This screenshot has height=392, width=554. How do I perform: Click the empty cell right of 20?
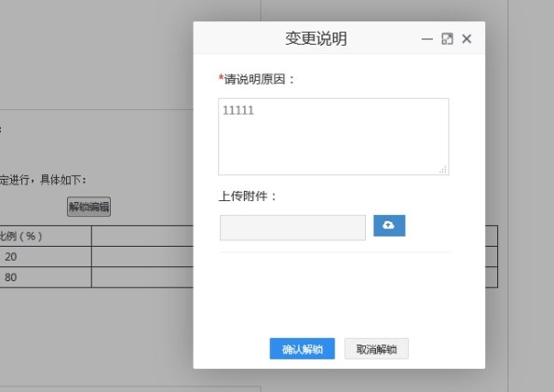coord(142,257)
